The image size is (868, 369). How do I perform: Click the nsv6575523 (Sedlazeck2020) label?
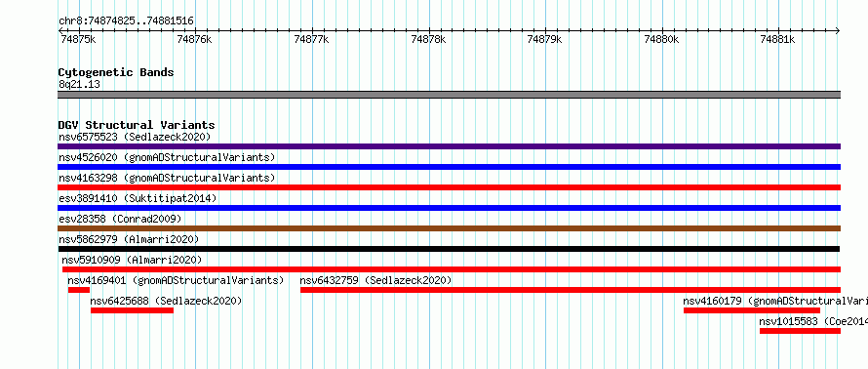pos(135,137)
